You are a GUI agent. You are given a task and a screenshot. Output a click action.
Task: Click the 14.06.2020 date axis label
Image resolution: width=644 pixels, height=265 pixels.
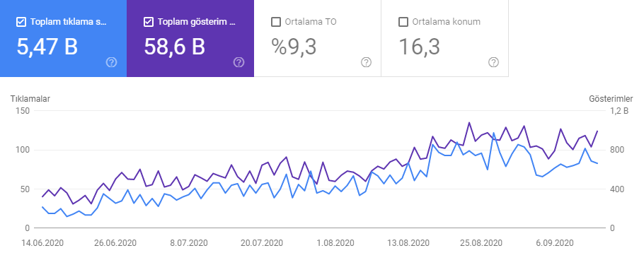tap(42, 243)
